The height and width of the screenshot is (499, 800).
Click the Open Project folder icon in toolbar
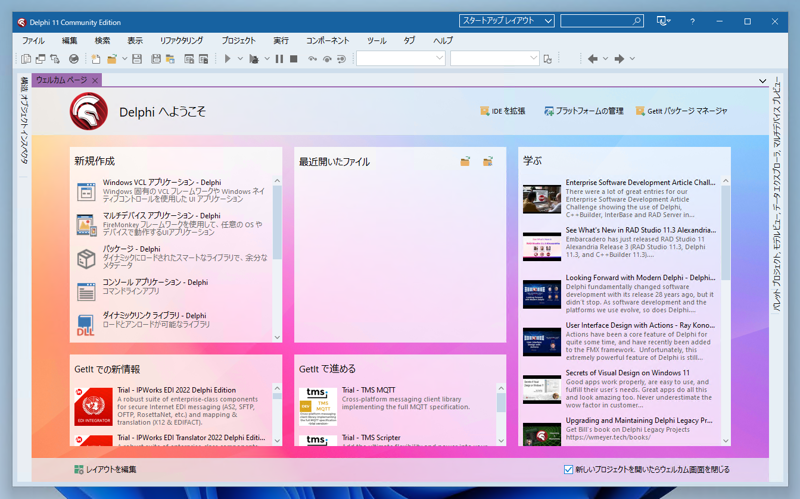point(170,59)
